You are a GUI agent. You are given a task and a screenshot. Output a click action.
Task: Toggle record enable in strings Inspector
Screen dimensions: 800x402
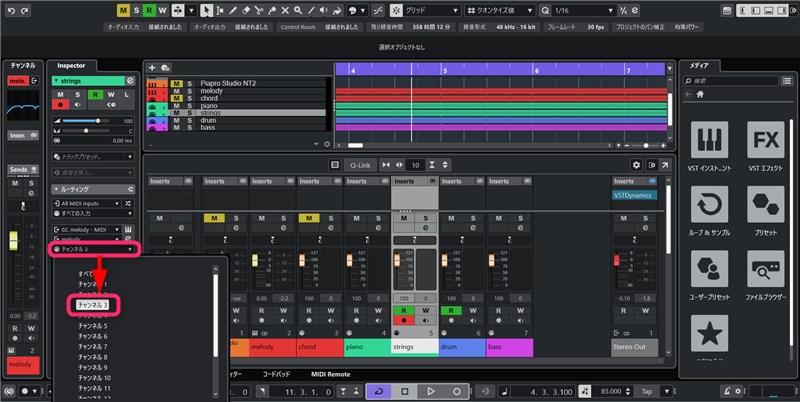coord(60,105)
